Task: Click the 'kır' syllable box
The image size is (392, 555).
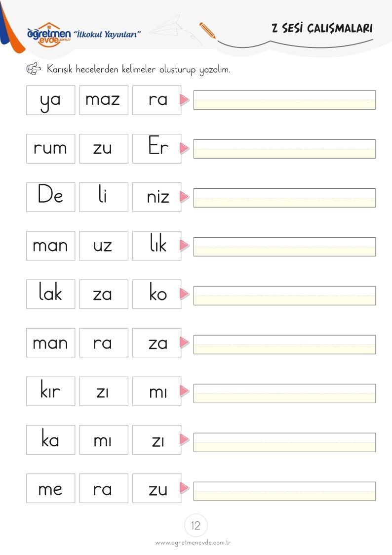Action: [x=50, y=391]
